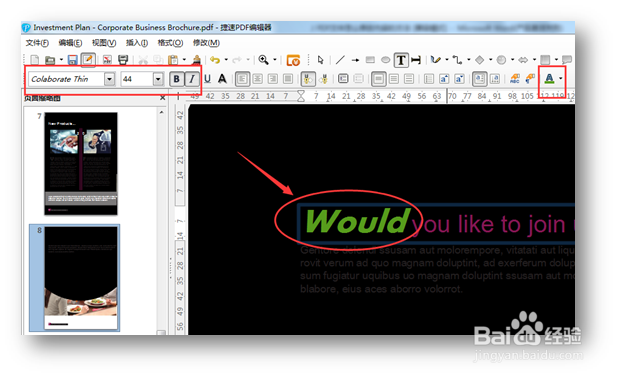
Task: Toggle Underline formatting
Action: pos(207,79)
